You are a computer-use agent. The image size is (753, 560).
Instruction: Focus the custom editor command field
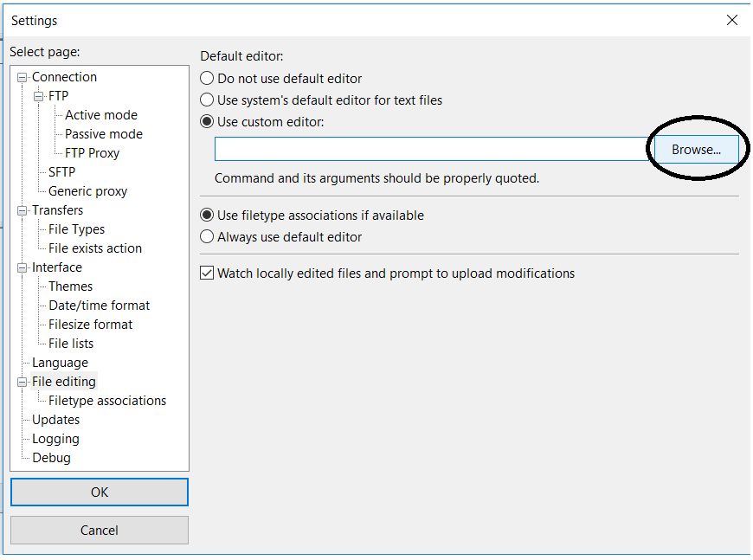(x=434, y=149)
